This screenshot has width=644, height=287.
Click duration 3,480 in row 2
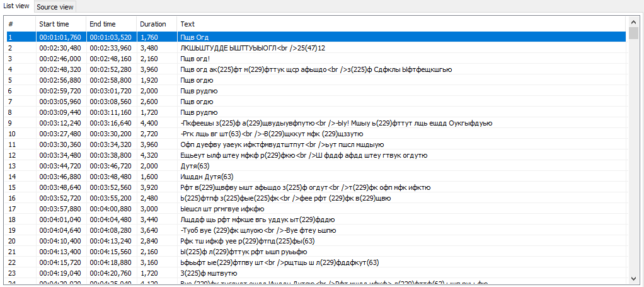149,48
